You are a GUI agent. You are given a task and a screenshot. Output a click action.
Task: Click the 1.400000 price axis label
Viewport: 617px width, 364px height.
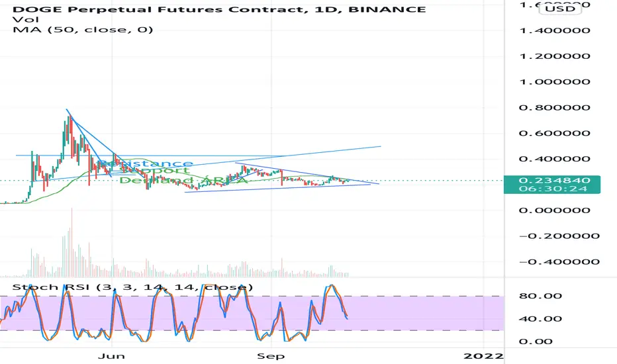point(555,30)
